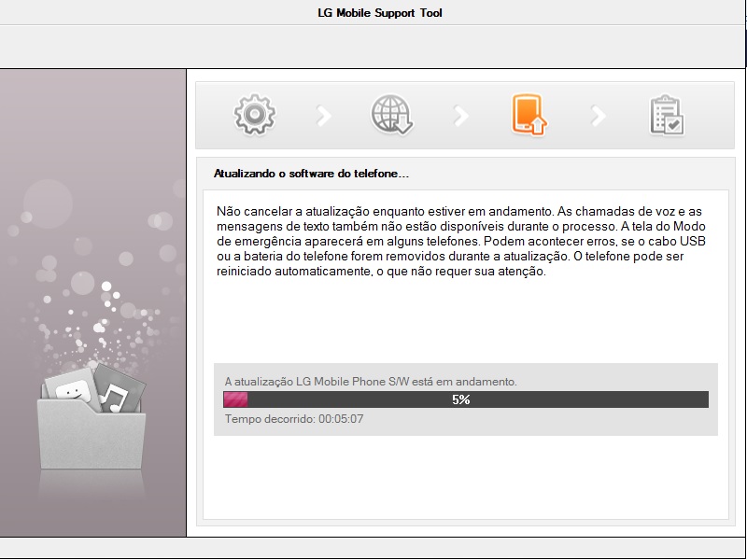The width and height of the screenshot is (747, 560).
Task: Click the 'Atualizando o software do telefone' heading
Action: 312,174
